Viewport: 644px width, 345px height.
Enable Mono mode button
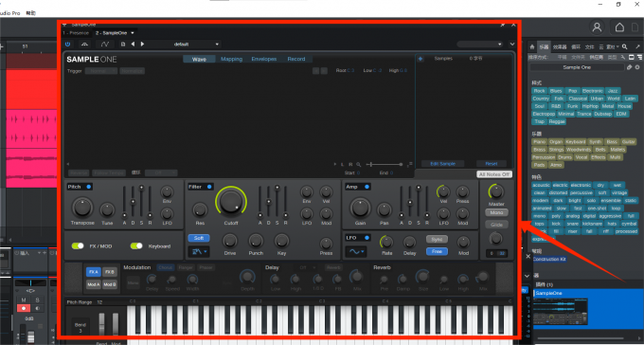coord(496,212)
